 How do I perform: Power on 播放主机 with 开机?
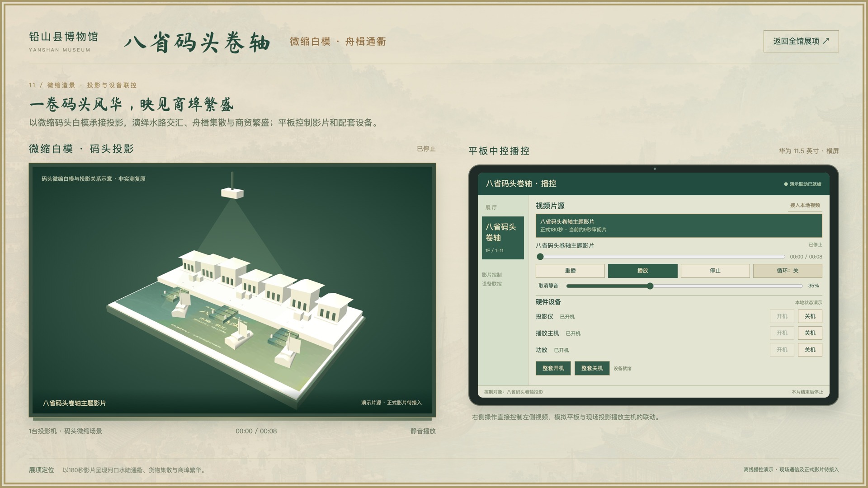(782, 333)
